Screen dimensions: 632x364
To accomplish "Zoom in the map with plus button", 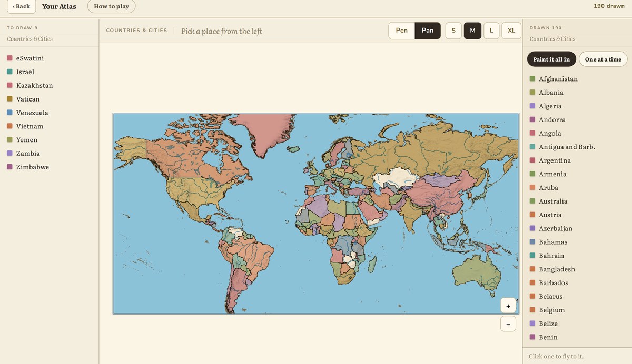I will click(x=508, y=306).
